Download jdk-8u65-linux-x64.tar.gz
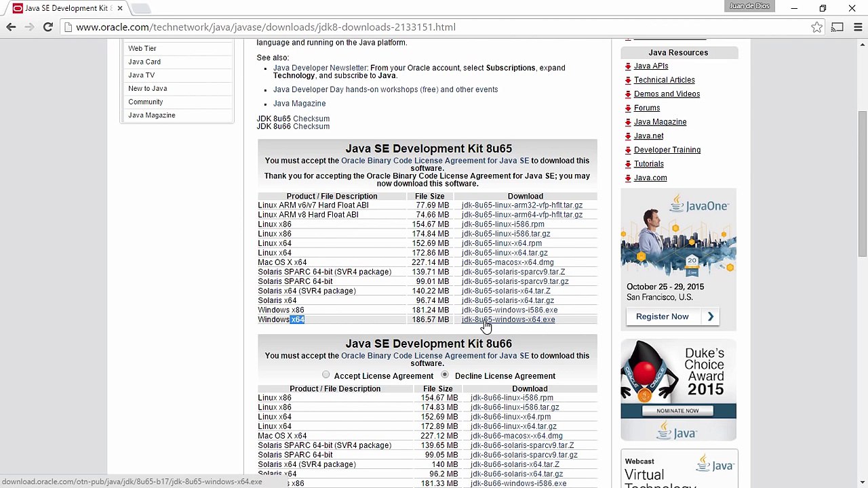 [505, 253]
